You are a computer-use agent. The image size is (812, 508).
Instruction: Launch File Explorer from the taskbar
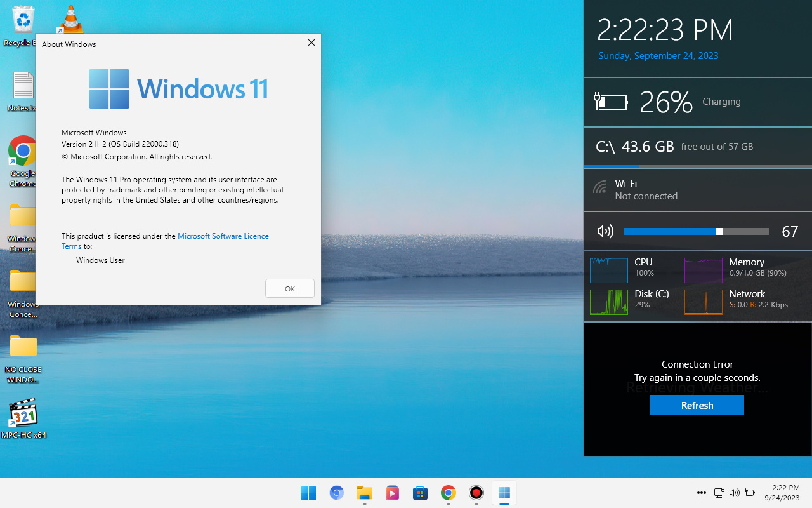click(364, 493)
